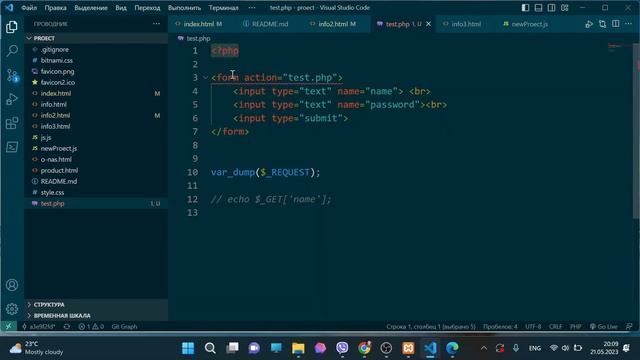Viewport: 640px width, 360px height.
Task: Open the Extensions view
Action: [12, 123]
